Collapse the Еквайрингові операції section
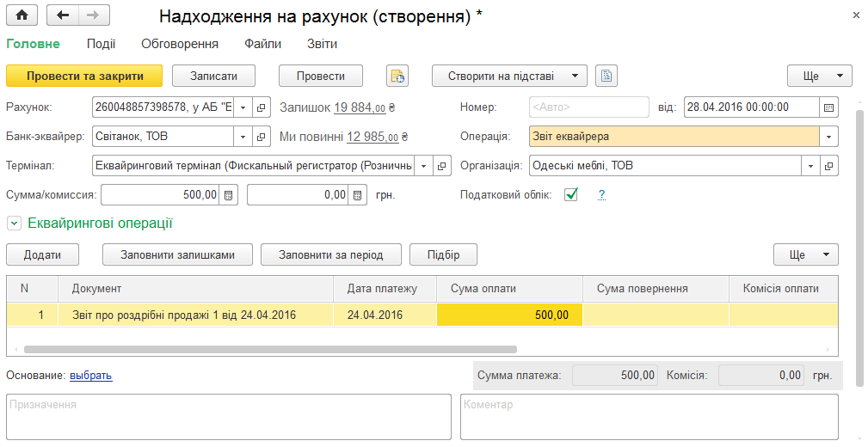This screenshot has width=868, height=447. pyautogui.click(x=14, y=223)
